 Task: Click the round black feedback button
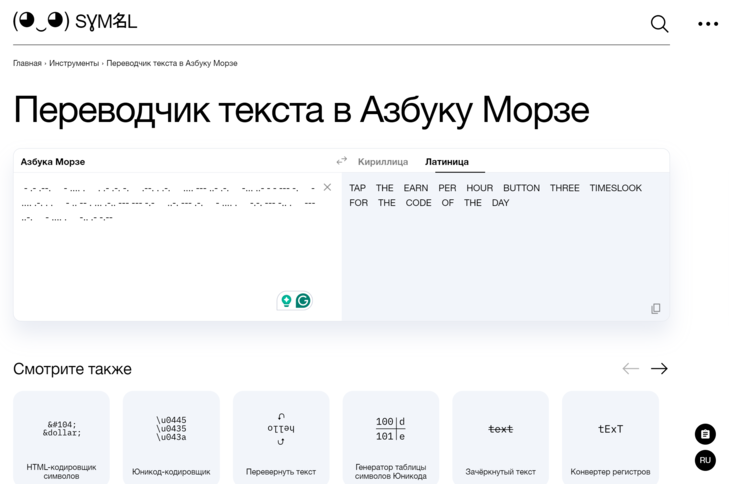705,434
